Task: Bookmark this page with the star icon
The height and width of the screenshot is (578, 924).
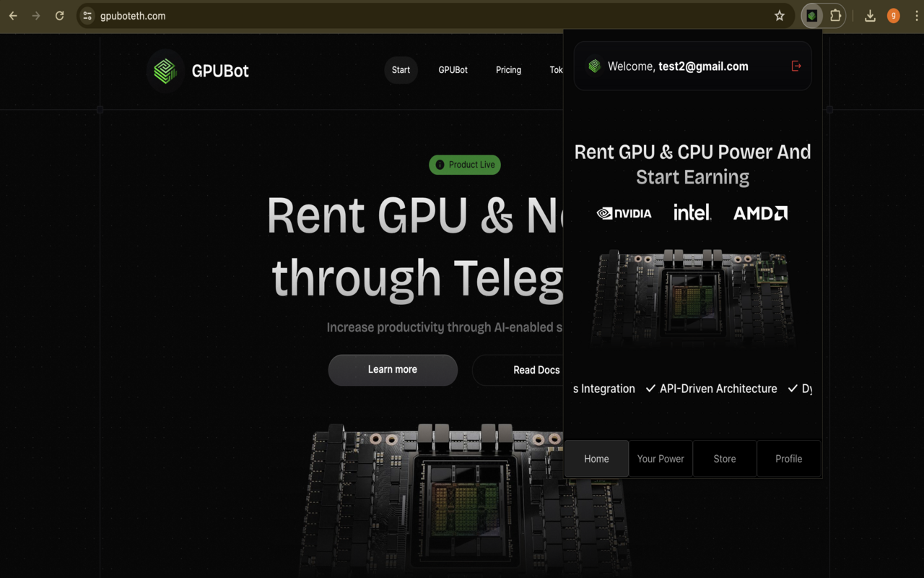Action: 780,15
